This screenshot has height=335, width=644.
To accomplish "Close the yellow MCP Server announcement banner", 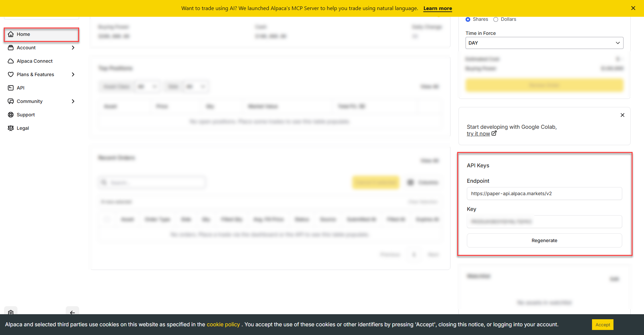I will 633,8.
